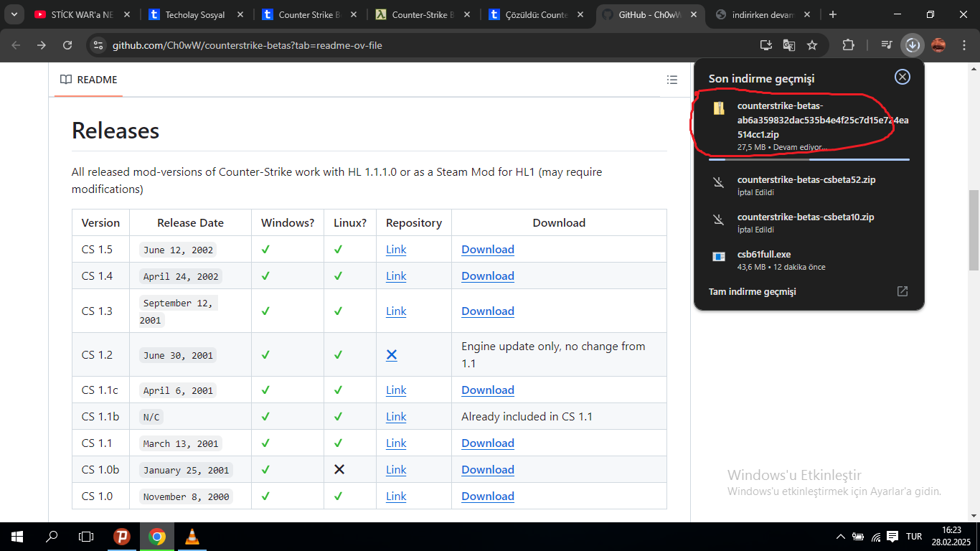Click the blue X in CS 1.2 row

(x=392, y=355)
